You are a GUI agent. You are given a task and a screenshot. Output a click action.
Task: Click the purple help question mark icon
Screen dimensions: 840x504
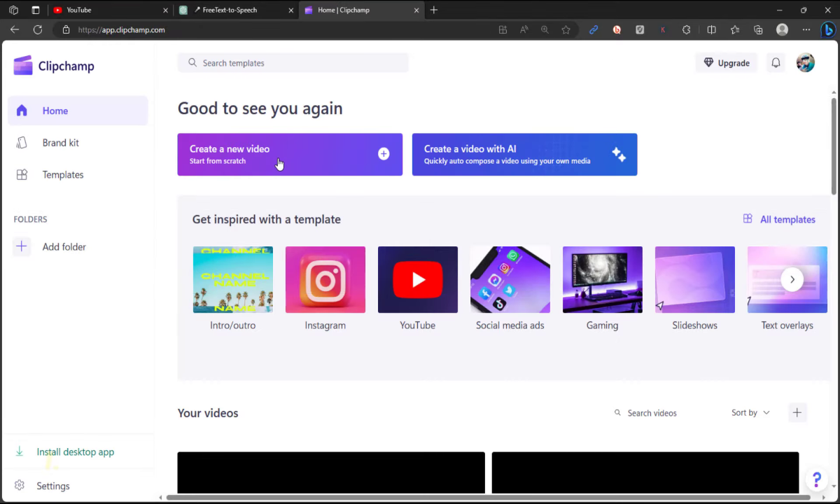pos(816,479)
